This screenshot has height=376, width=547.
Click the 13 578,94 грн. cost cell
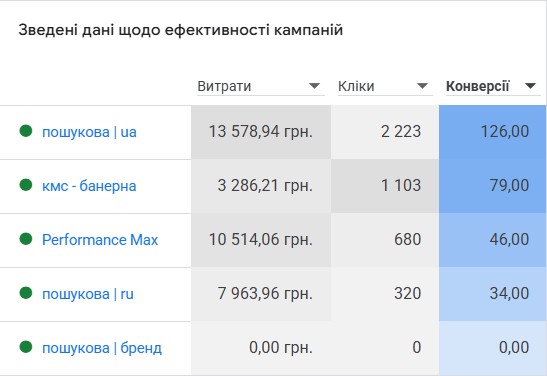(x=261, y=132)
